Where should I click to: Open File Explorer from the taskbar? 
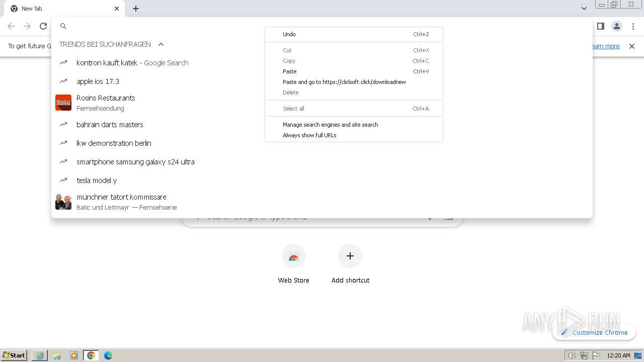coord(57,355)
